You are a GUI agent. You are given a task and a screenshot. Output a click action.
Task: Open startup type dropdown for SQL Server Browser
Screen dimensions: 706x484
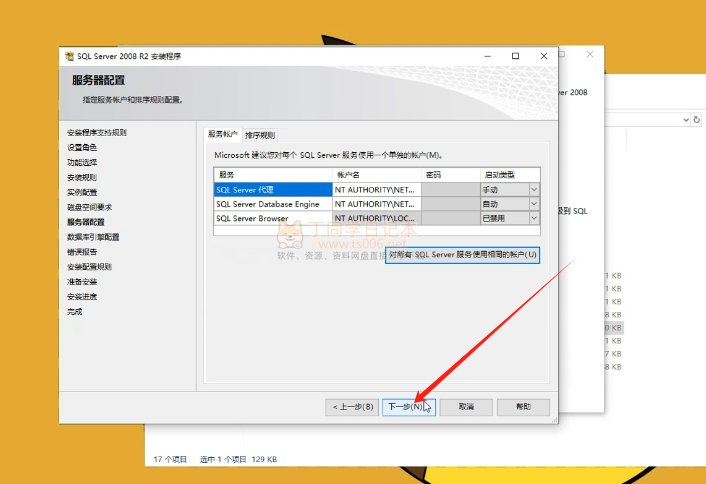tap(534, 218)
